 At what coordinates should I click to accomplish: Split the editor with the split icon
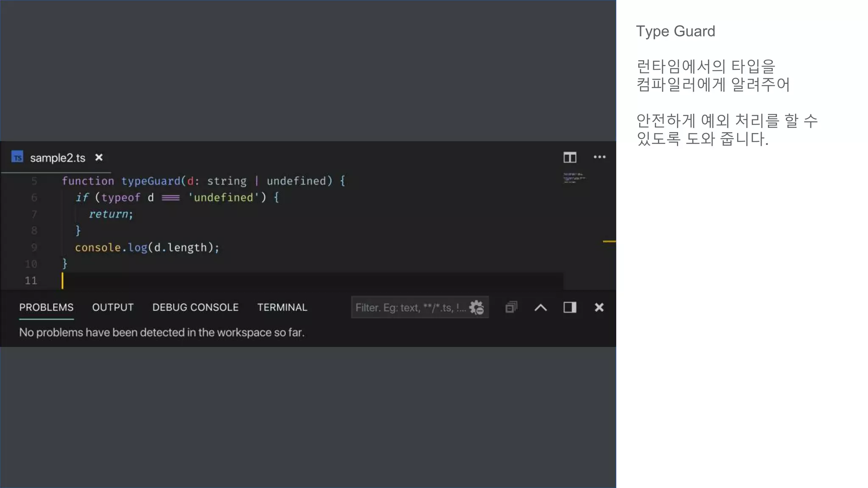click(x=570, y=157)
